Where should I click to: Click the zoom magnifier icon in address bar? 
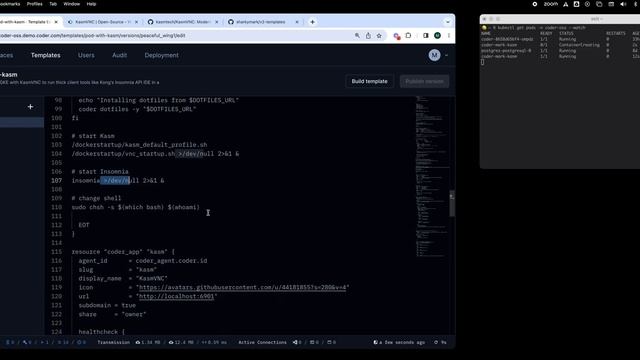click(357, 36)
